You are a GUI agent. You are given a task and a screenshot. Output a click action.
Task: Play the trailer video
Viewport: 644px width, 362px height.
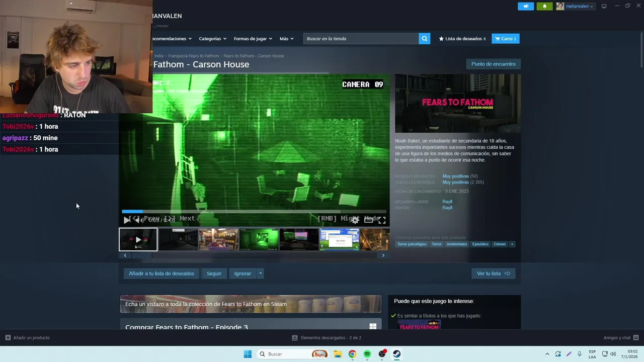(127, 220)
